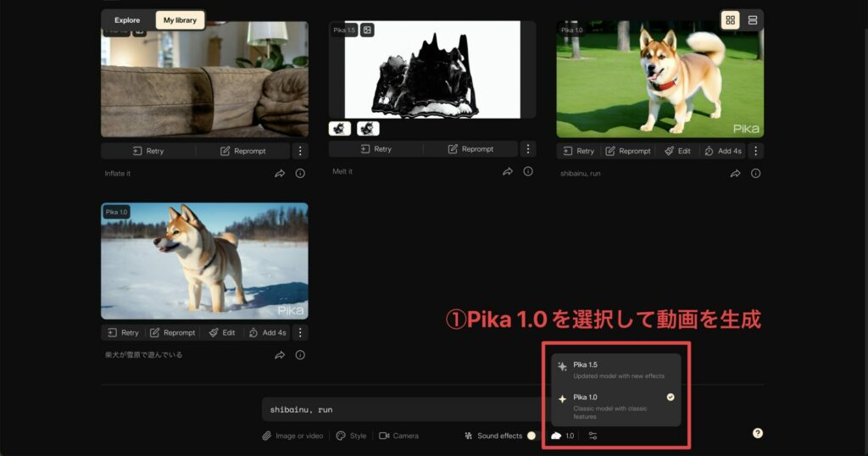Show info for Melt it video
868x456 pixels.
[528, 171]
